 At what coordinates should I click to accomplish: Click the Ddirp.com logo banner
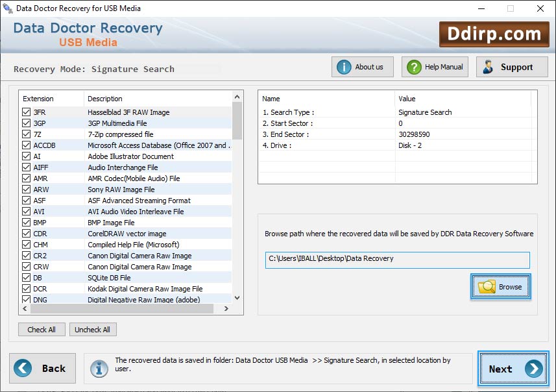pyautogui.click(x=494, y=34)
